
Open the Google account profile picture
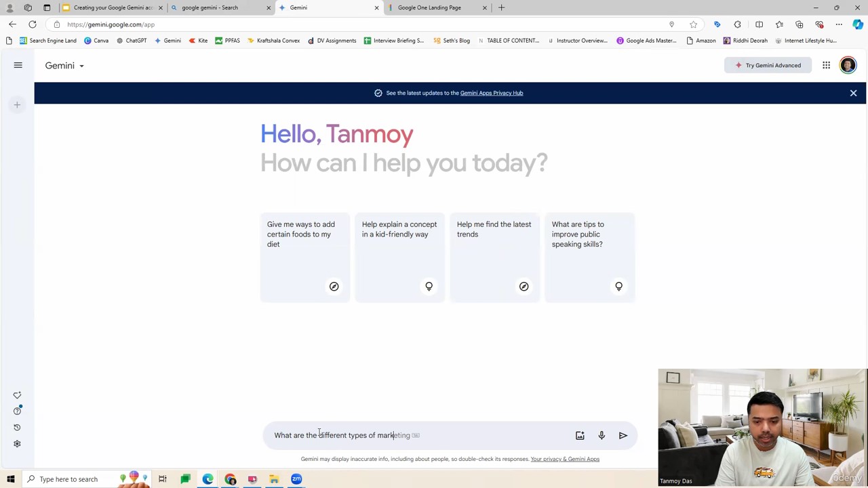point(848,65)
